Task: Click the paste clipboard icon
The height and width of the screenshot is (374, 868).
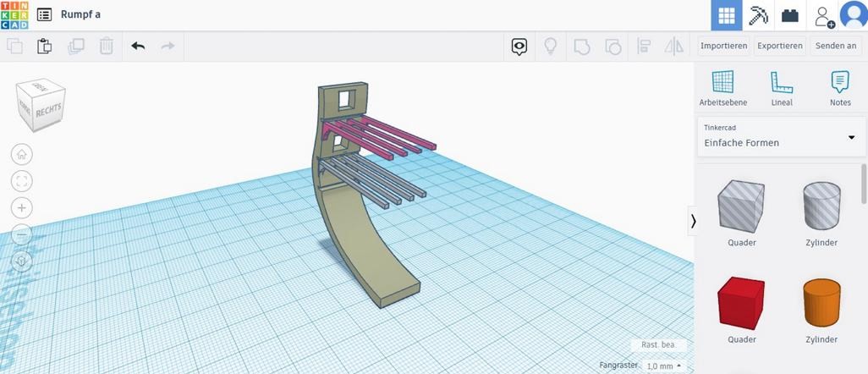Action: [45, 46]
